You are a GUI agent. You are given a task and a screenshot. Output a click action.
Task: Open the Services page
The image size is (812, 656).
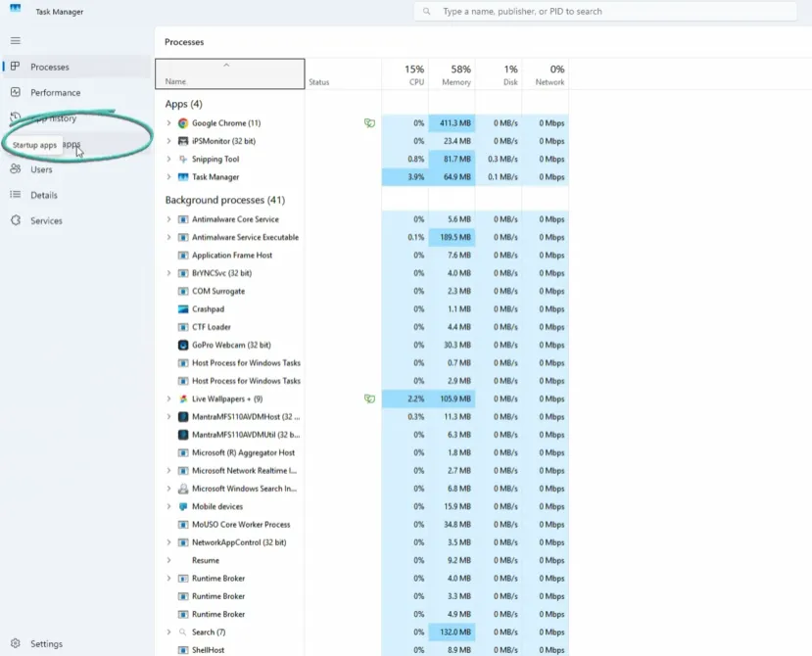click(76, 220)
